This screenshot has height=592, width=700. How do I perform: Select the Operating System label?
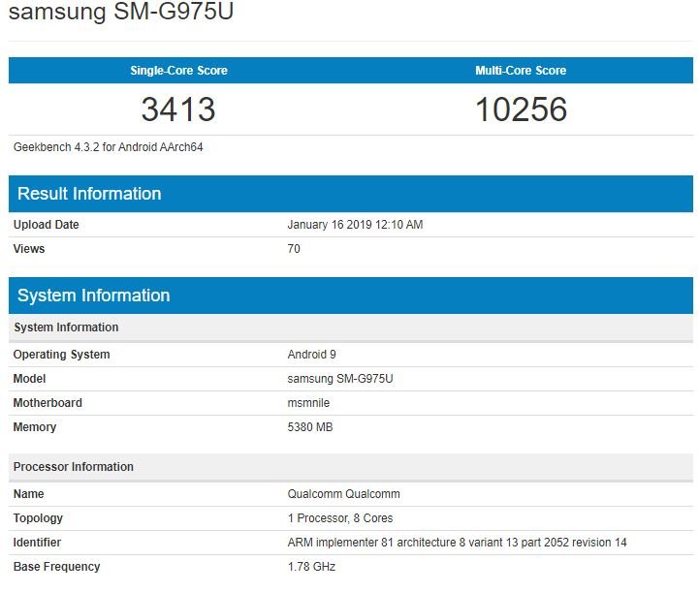(x=62, y=355)
